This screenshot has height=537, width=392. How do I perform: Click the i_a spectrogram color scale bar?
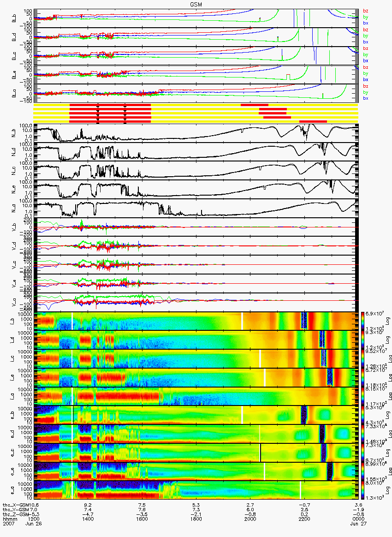pyautogui.click(x=363, y=397)
